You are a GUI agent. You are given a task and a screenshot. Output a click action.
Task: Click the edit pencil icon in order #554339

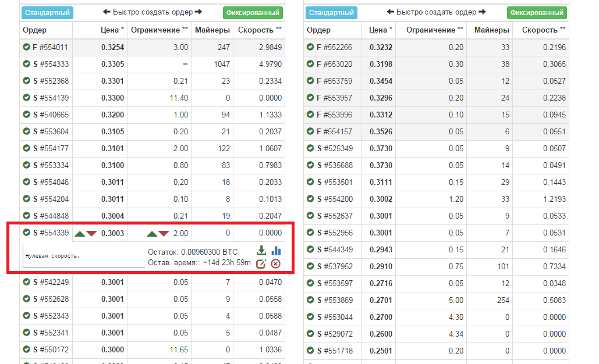(261, 264)
